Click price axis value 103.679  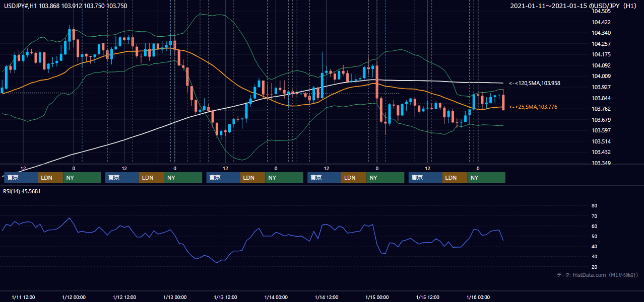601,120
